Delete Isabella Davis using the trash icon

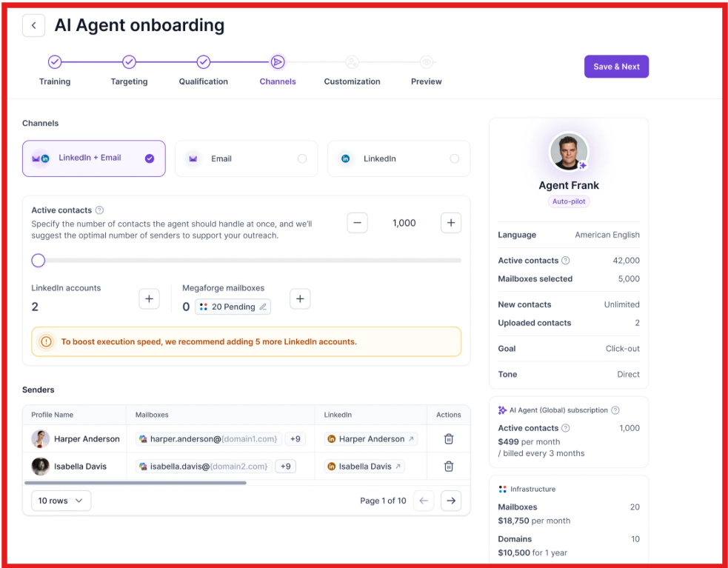tap(449, 466)
